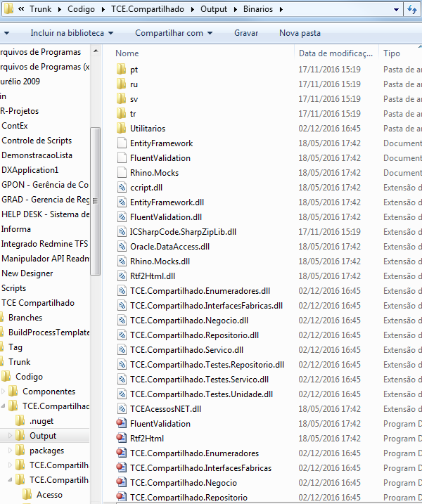This screenshot has width=422, height=504.
Task: Click the Oracle.DataAccess.dll file icon
Action: (122, 247)
